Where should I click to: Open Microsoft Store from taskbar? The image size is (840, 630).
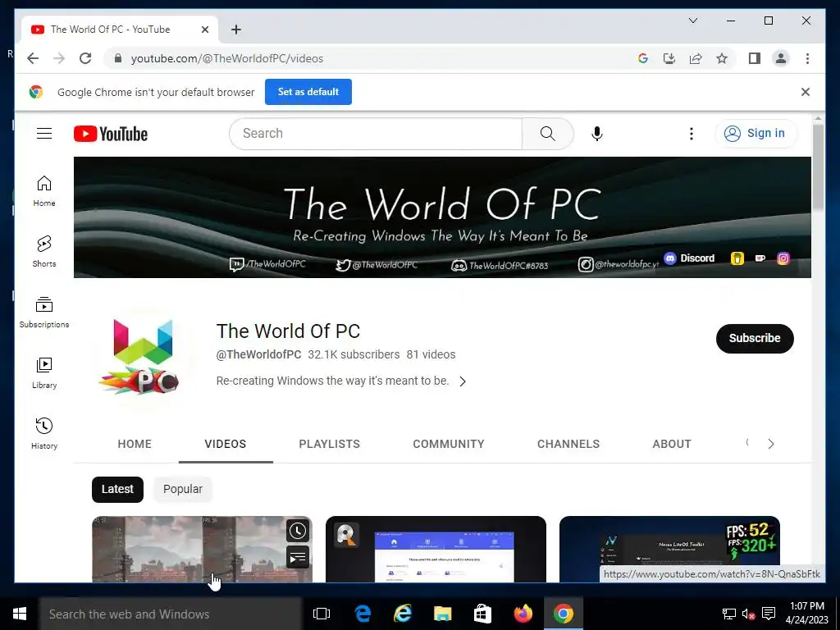tap(482, 614)
